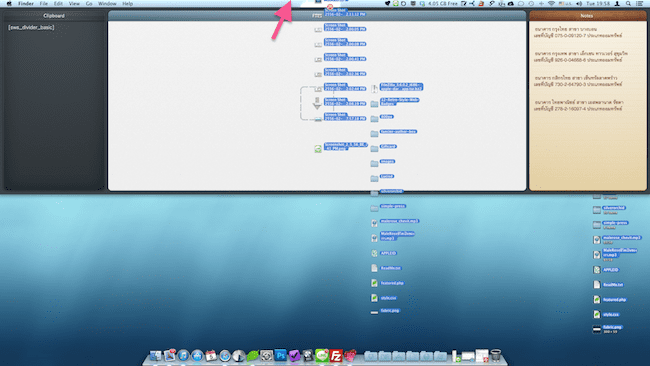Open the green leaf app in the Dock

coord(252,356)
